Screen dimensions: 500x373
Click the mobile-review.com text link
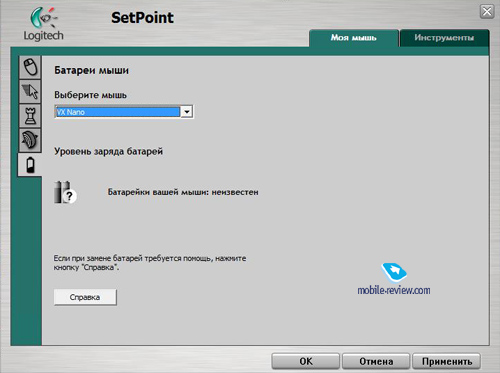click(x=394, y=290)
